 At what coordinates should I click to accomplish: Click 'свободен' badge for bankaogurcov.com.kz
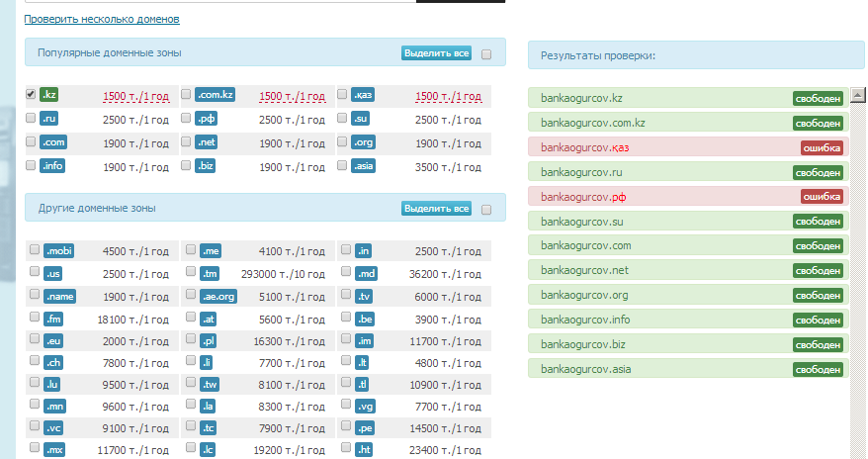(818, 123)
